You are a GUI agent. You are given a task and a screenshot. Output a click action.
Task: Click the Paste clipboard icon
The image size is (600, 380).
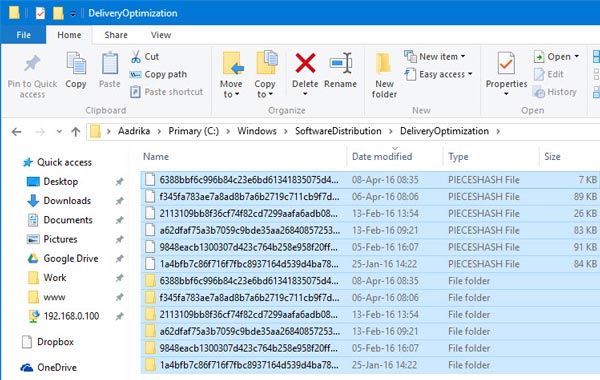tap(110, 63)
